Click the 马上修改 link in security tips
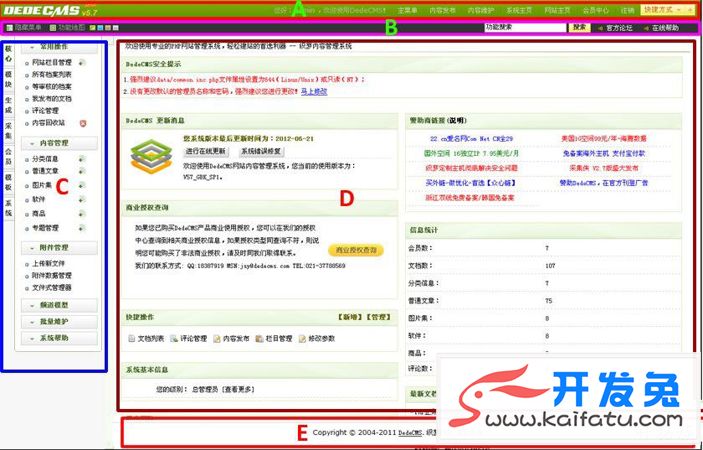Image resolution: width=703 pixels, height=450 pixels. [314, 92]
